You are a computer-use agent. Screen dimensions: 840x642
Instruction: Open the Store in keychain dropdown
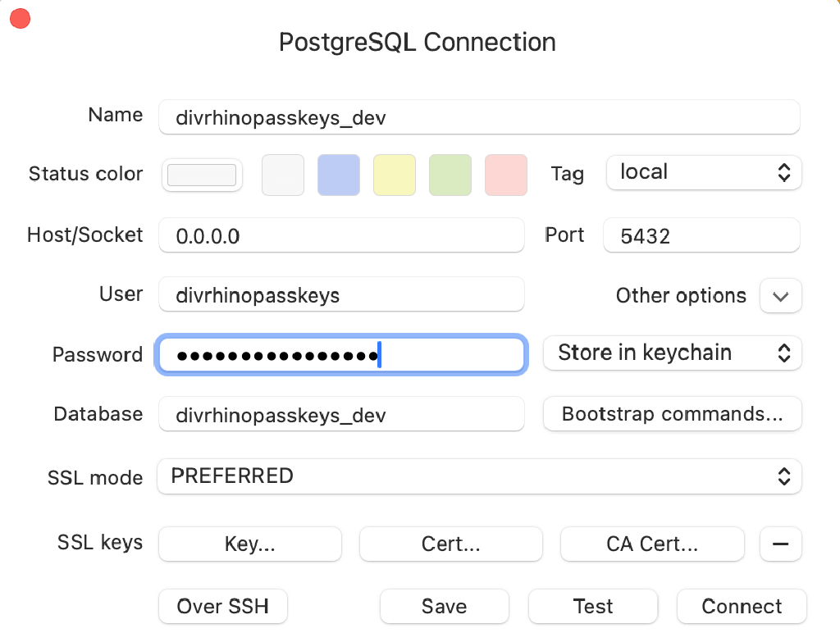coord(672,353)
